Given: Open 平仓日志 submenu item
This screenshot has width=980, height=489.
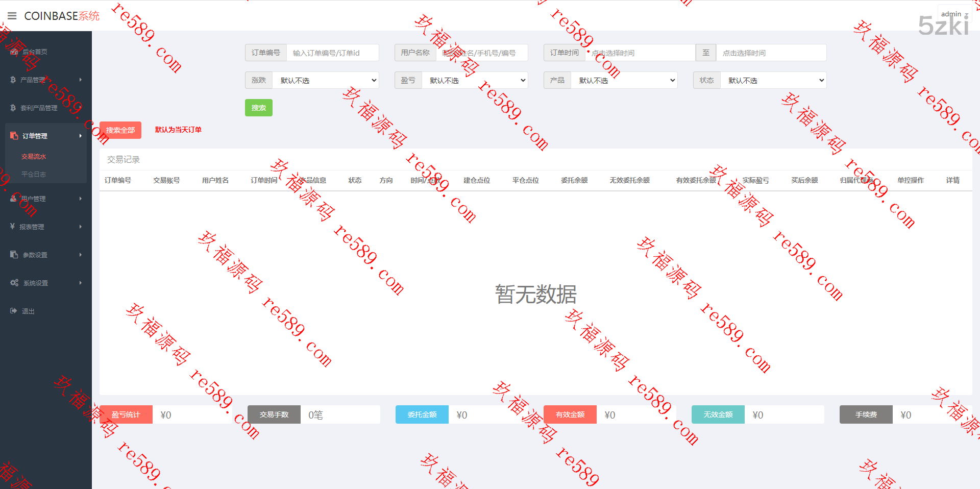Looking at the screenshot, I should (x=34, y=174).
